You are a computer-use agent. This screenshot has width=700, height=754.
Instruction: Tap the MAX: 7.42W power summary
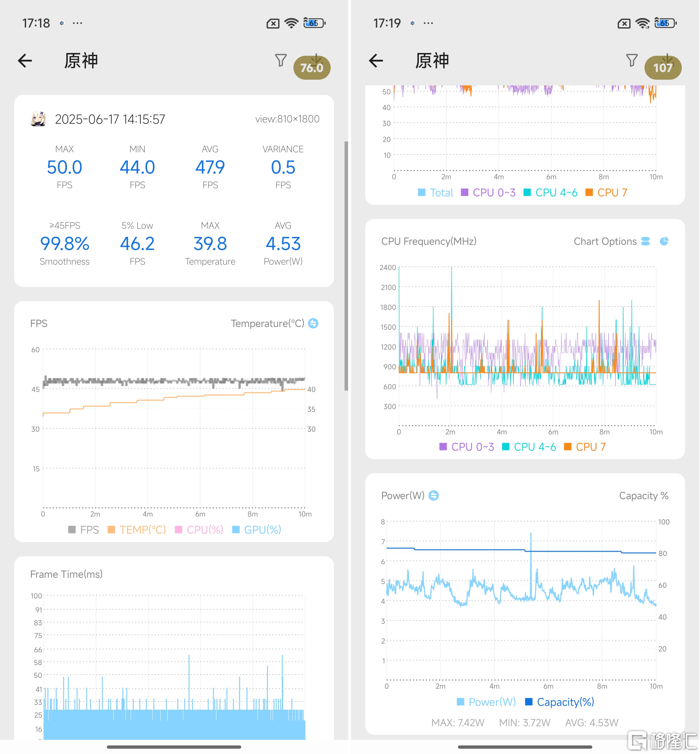click(x=458, y=722)
